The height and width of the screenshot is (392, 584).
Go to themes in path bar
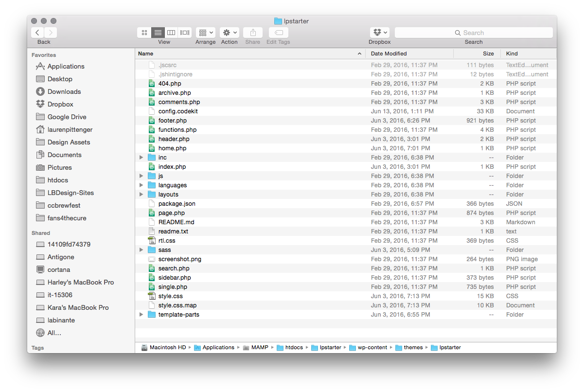pos(409,347)
